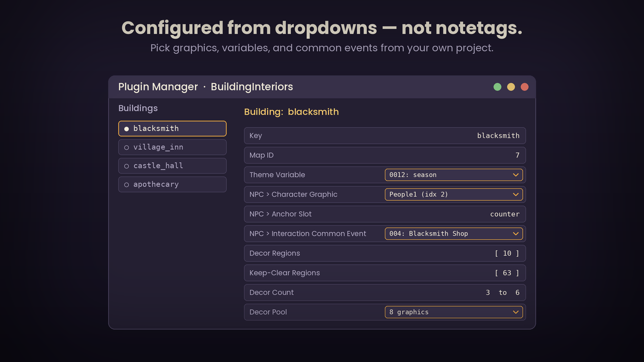Edit the Map ID value 7
Screen dimensions: 644x362
click(x=517, y=155)
